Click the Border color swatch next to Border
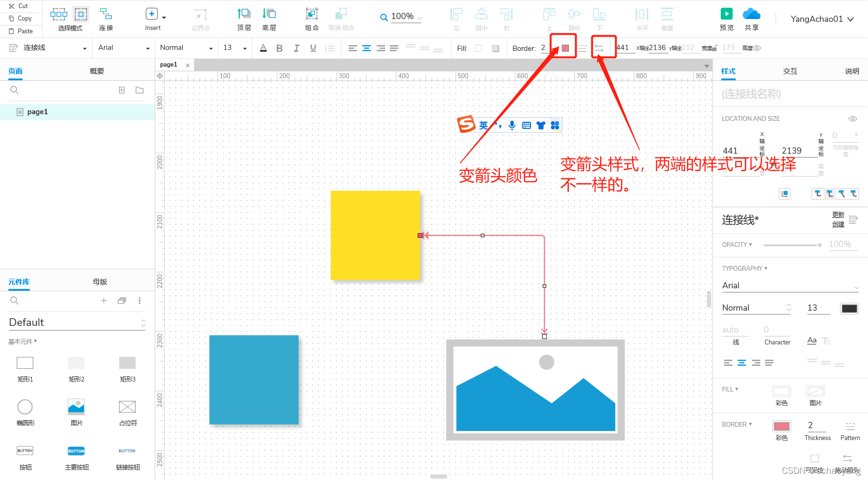Viewport: 868px width, 480px height. coord(565,48)
